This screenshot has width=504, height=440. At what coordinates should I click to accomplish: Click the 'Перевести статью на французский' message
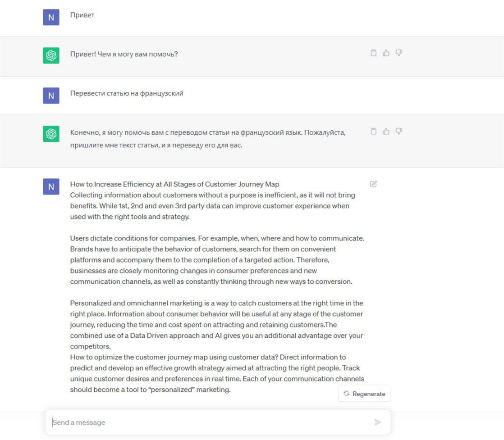tap(127, 94)
